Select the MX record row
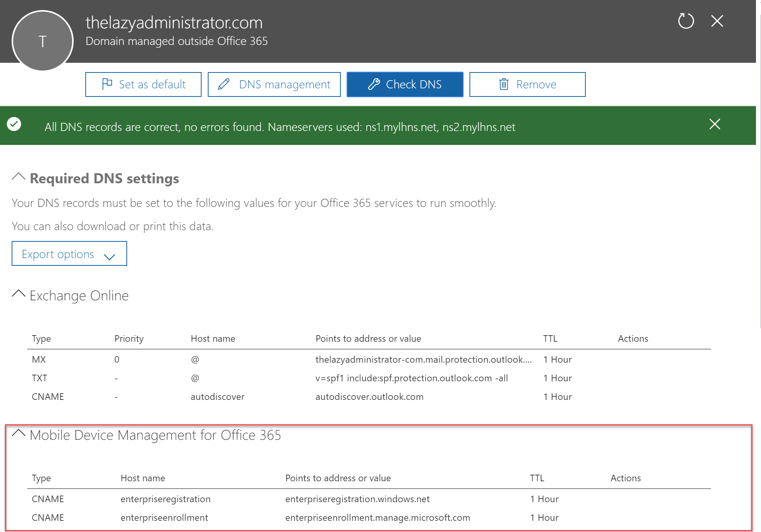The image size is (761, 532). [x=369, y=360]
